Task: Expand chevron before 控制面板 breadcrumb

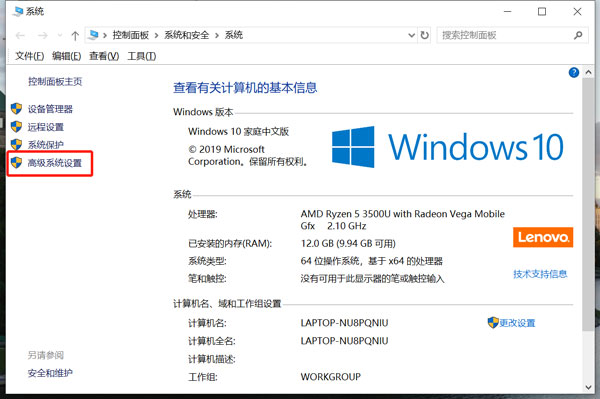Action: tap(105, 36)
